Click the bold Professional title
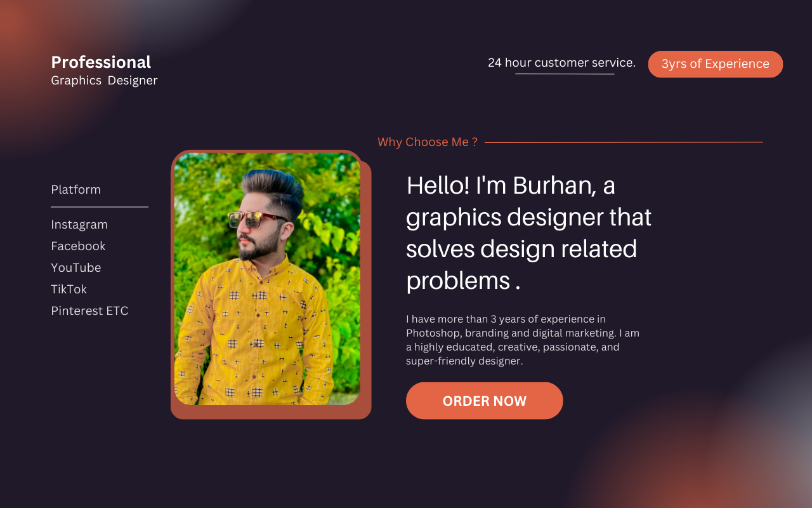 tap(101, 62)
